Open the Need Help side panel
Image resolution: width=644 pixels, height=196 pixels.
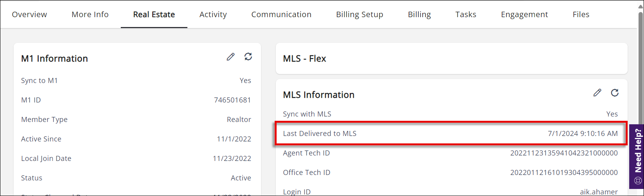637,156
